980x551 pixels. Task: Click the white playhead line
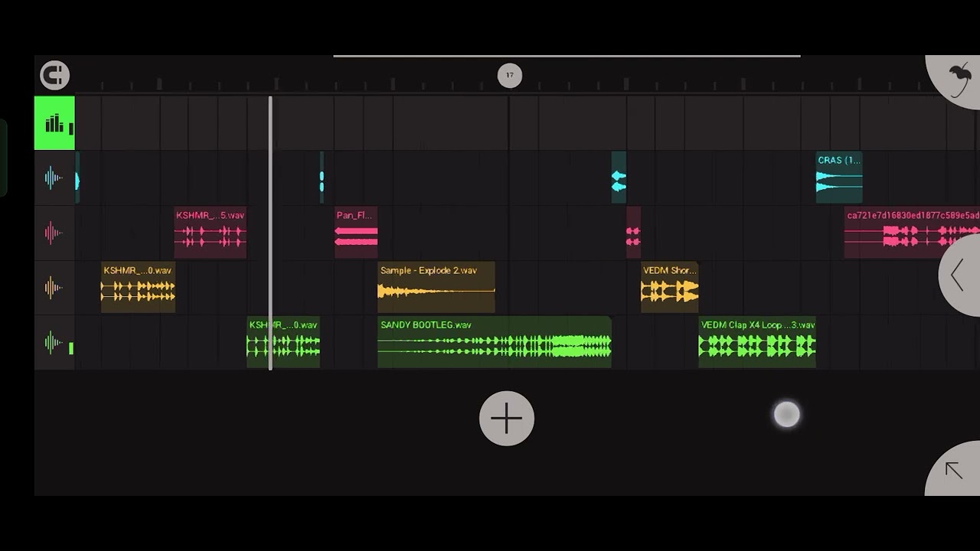(x=270, y=233)
